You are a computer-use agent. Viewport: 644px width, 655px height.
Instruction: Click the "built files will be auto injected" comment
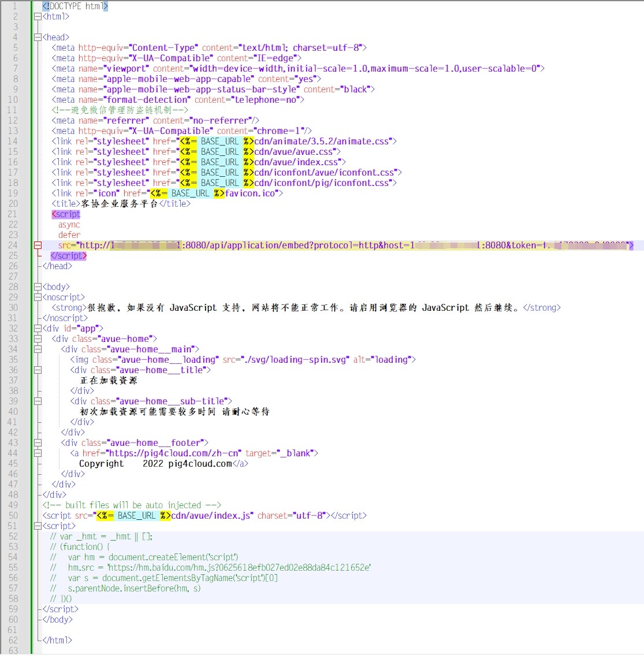coord(132,505)
